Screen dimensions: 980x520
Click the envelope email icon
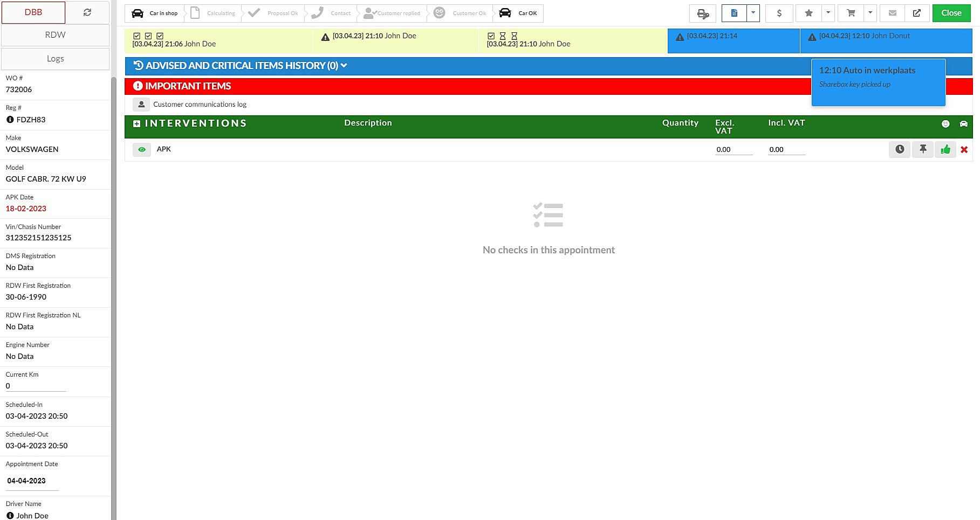(x=893, y=13)
